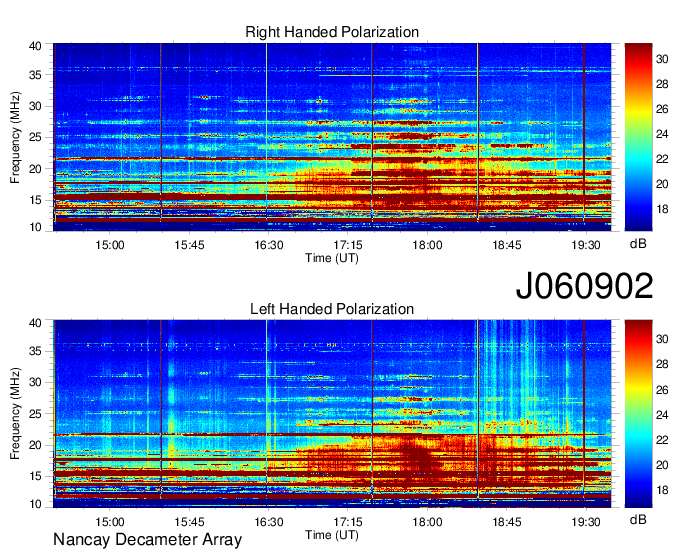
Task: Select the 15:00 tick on Right Handed time axis
Action: point(110,245)
